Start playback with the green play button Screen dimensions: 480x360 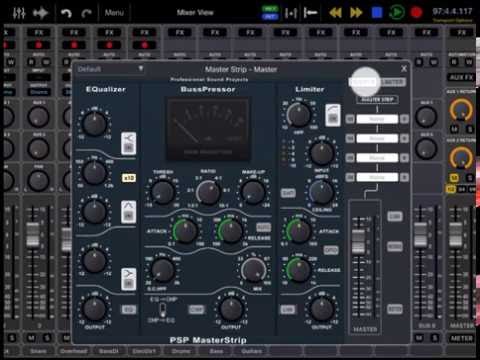click(x=397, y=13)
